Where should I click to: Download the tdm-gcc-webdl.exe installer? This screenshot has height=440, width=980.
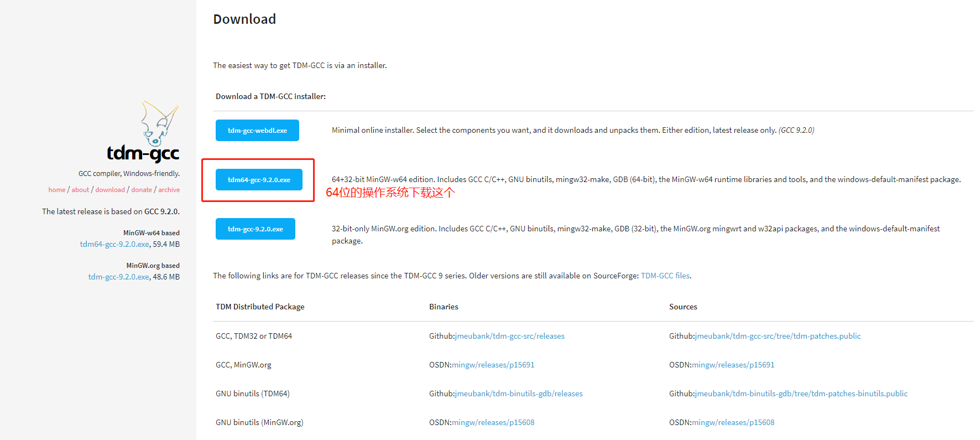[x=257, y=131]
